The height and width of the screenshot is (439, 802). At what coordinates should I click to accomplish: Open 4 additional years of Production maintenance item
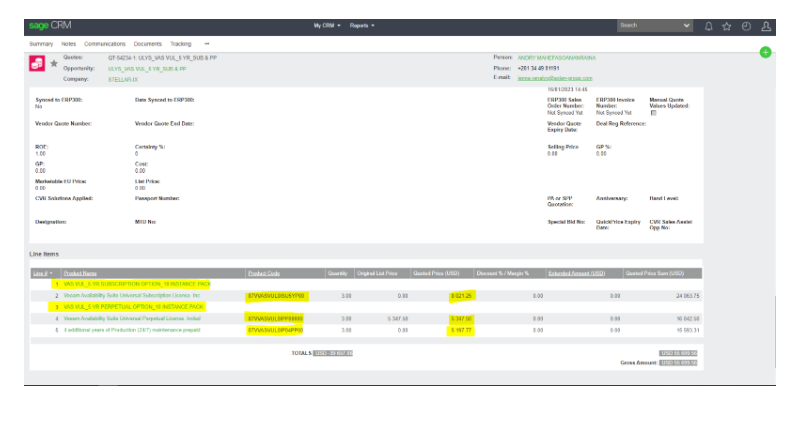(132, 331)
